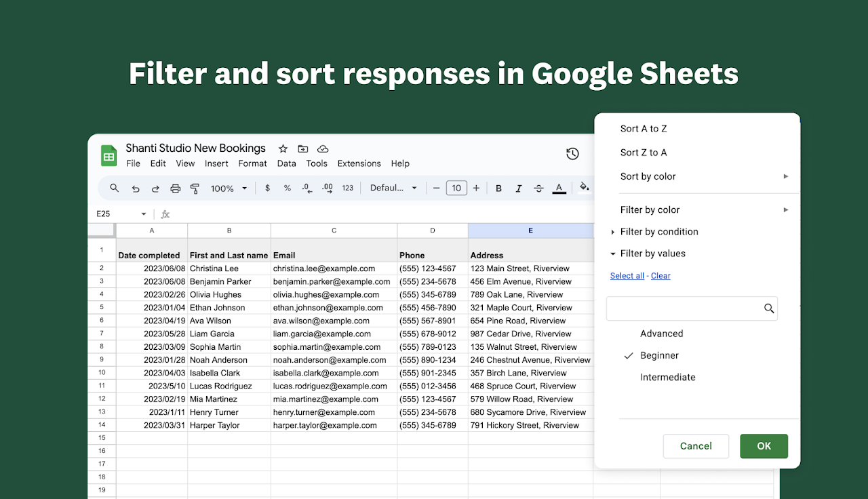
Task: Format as percent
Action: point(288,188)
